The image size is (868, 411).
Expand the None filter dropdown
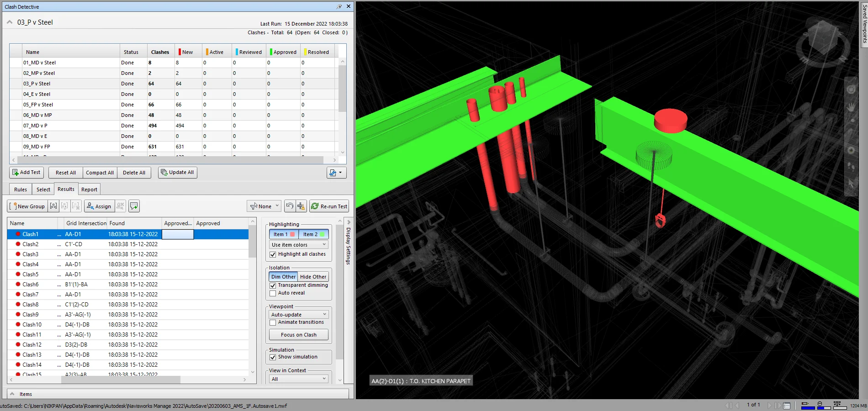(x=264, y=206)
